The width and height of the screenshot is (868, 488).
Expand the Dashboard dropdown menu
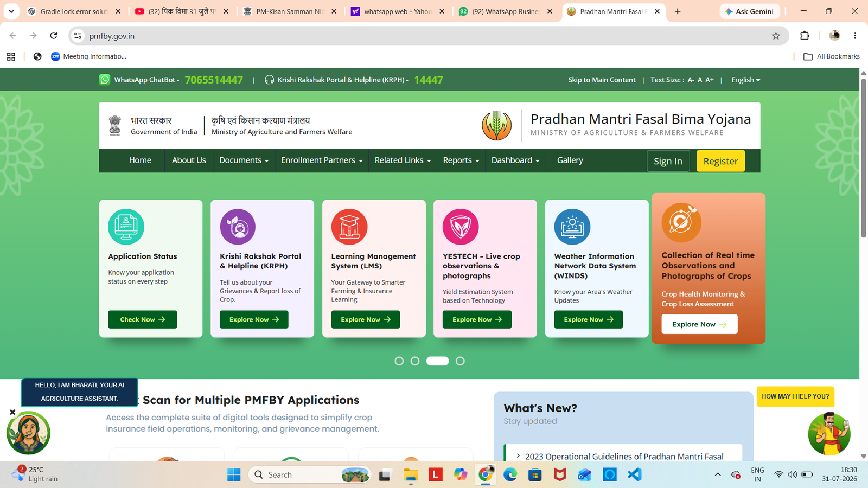[515, 160]
